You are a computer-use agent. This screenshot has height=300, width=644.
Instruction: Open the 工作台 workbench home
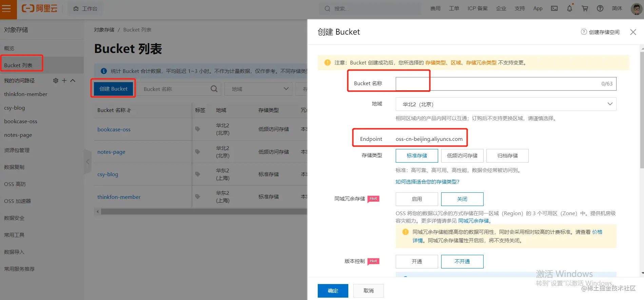coord(85,8)
